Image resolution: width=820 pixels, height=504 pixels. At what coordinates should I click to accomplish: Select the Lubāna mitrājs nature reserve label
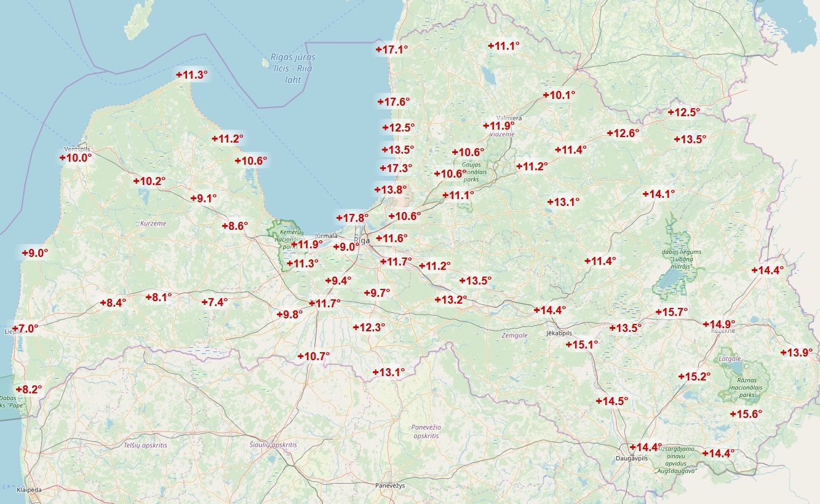(682, 259)
